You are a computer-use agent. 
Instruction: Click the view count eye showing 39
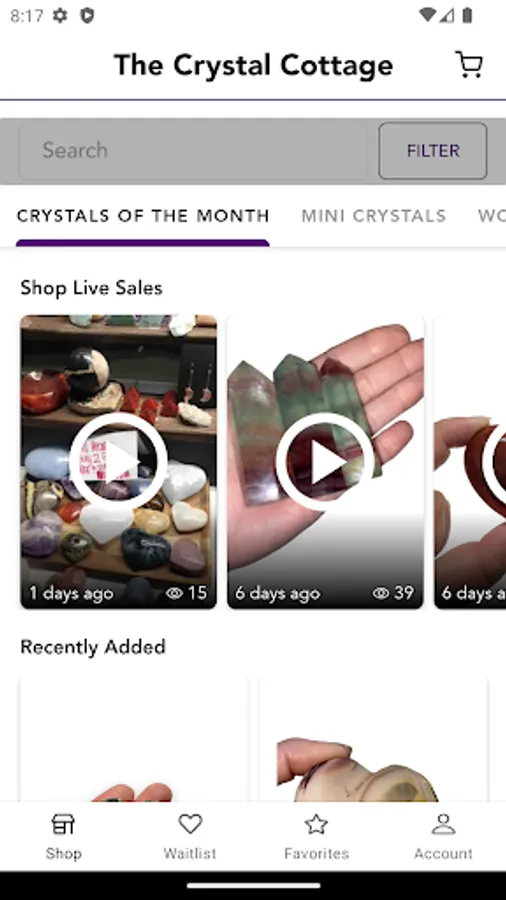[x=380, y=593]
